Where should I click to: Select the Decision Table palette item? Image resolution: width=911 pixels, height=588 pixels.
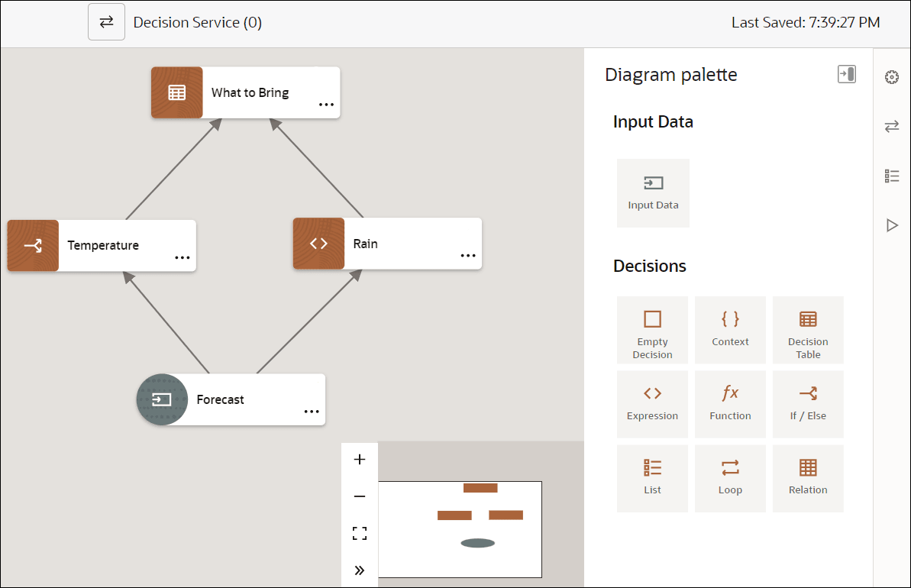(808, 330)
